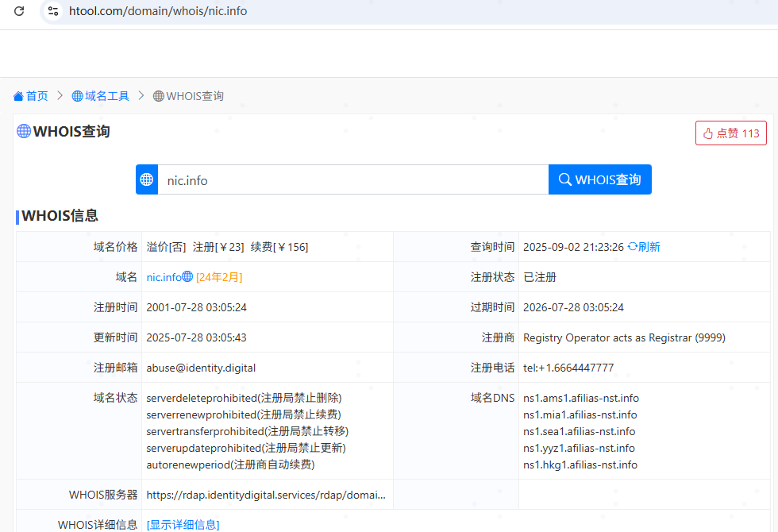Viewport: 778px width, 532px height.
Task: Click the status line serverupdateprohibited
Action: point(246,448)
